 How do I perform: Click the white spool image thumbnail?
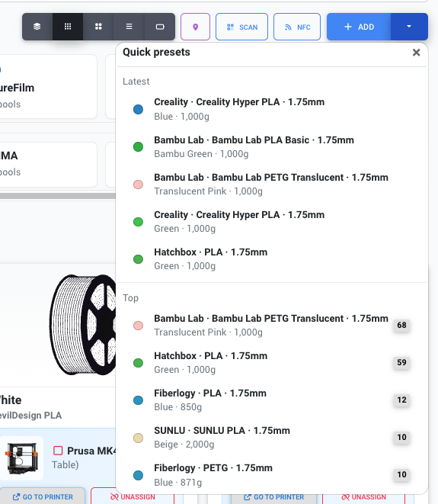tap(83, 325)
